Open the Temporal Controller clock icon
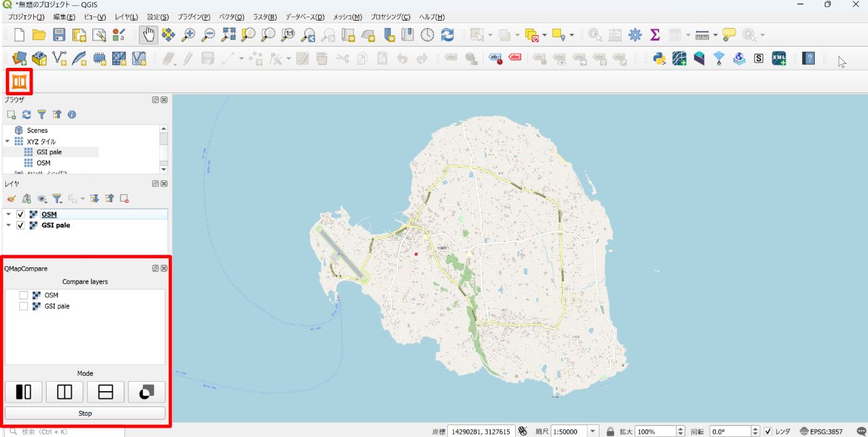868x437 pixels. click(427, 35)
